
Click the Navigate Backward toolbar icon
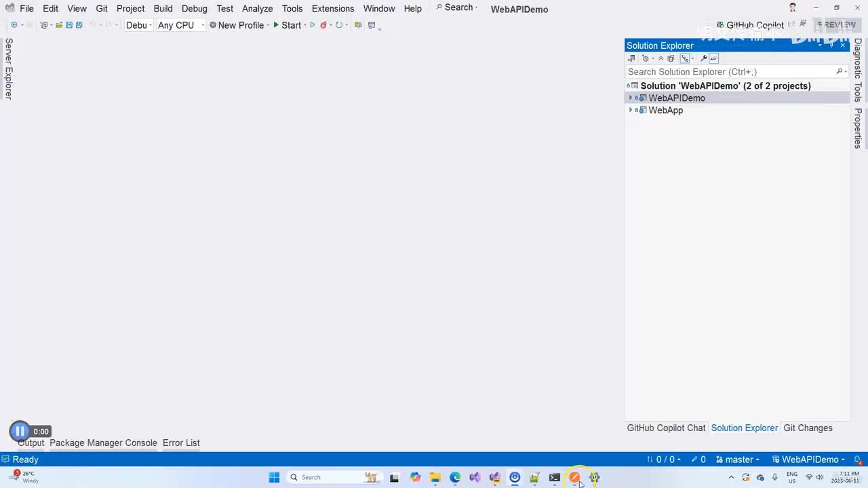(x=14, y=25)
